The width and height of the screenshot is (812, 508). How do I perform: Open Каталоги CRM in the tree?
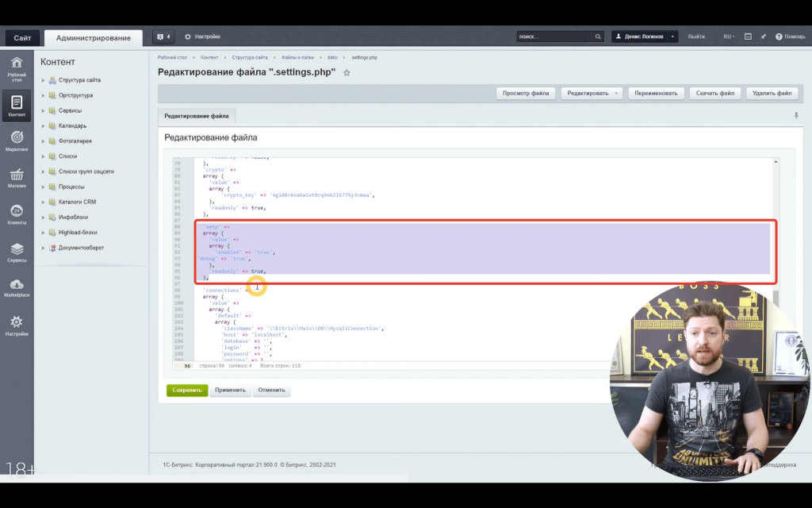point(77,202)
